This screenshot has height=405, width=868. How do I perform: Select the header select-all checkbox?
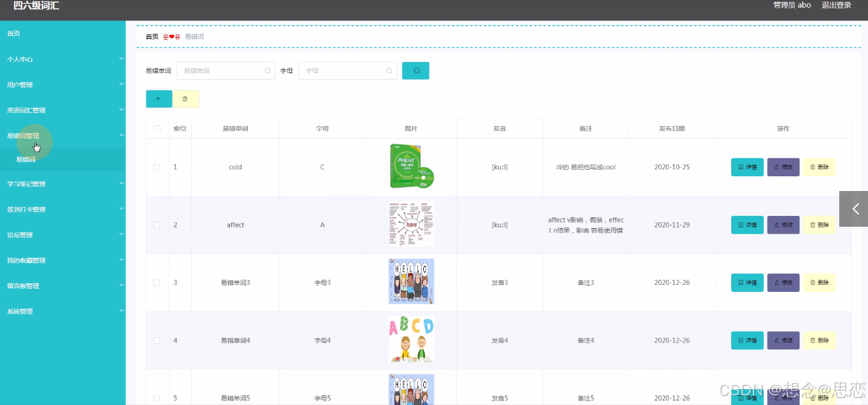(x=157, y=128)
